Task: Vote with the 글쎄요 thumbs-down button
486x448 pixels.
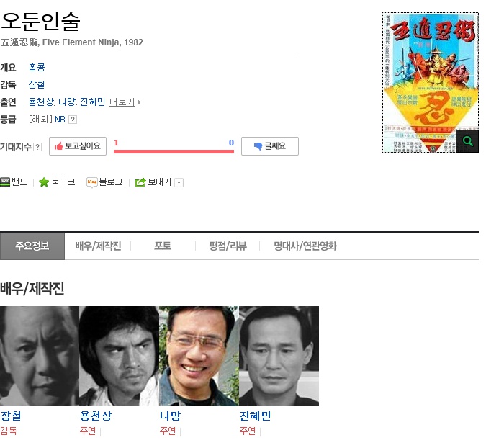Action: click(270, 146)
